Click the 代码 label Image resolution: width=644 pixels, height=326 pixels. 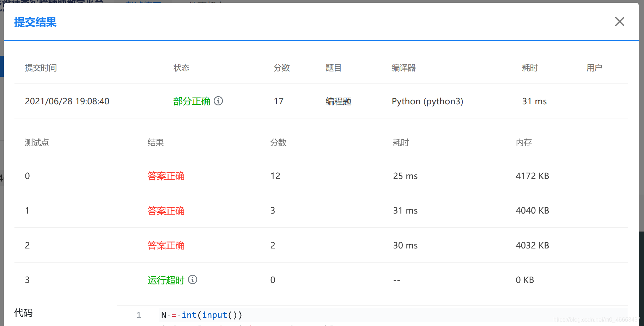(x=23, y=313)
